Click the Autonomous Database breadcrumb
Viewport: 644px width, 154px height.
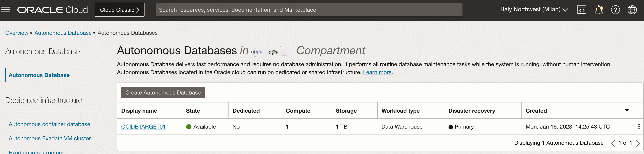coord(63,33)
